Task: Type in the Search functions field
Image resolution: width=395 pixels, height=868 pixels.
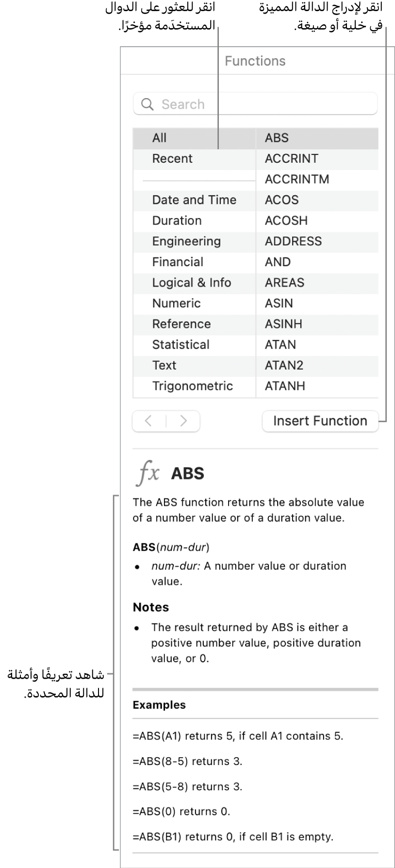Action: [x=262, y=104]
